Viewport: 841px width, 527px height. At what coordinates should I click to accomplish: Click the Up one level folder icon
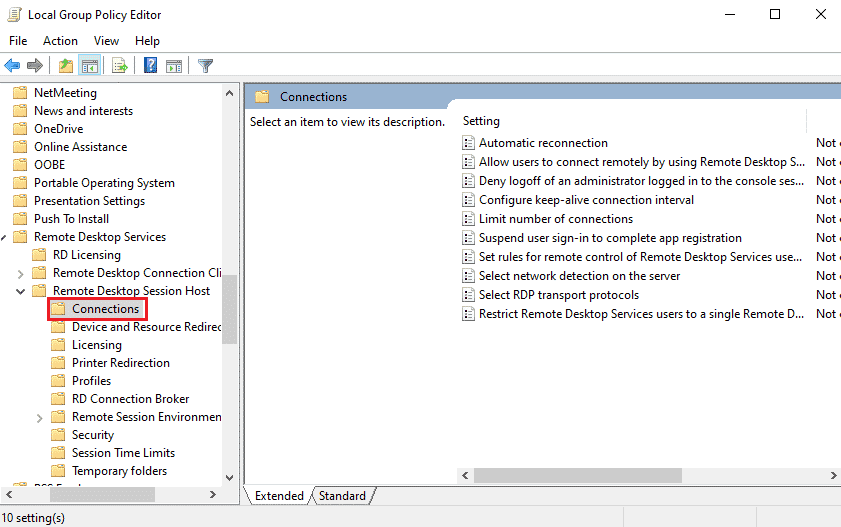click(66, 66)
